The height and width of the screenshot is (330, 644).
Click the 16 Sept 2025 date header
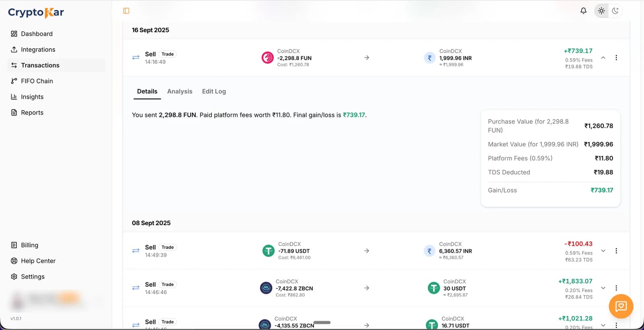[x=151, y=30]
